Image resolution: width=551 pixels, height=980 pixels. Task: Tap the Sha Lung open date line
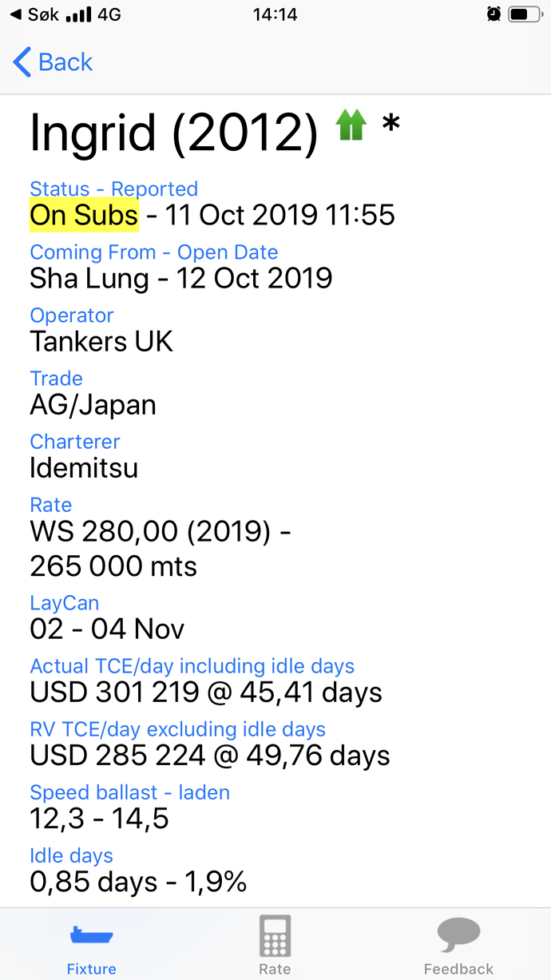coord(181,278)
